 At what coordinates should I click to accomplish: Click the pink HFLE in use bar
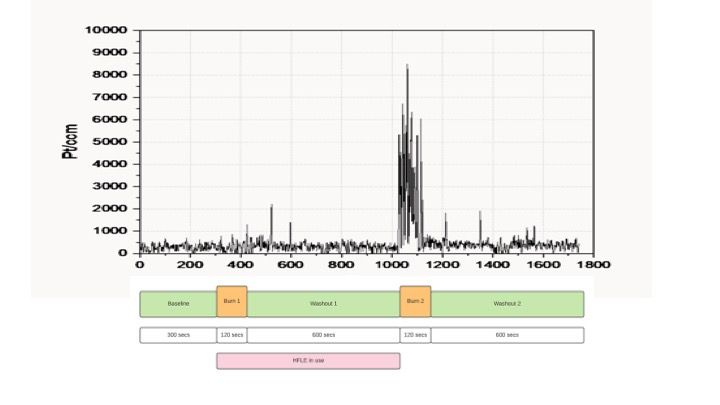[x=308, y=361]
